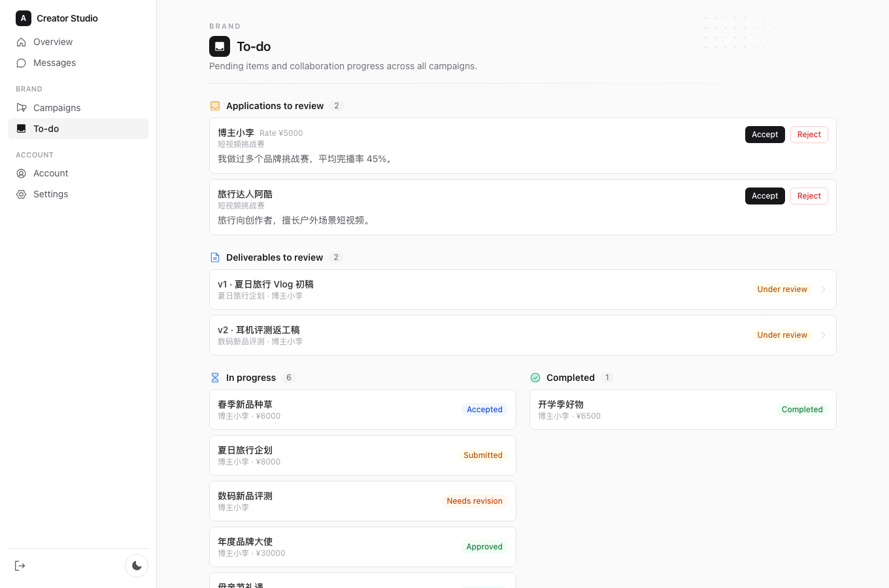Open the v2 耳机评测返工稿 deliverable
The width and height of the screenshot is (889, 588).
(x=522, y=335)
